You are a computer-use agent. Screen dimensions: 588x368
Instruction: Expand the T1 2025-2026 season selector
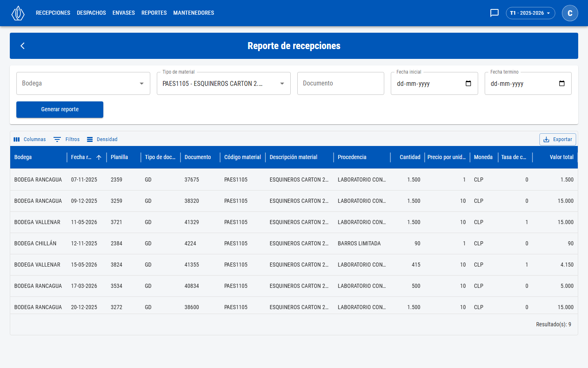pos(530,13)
